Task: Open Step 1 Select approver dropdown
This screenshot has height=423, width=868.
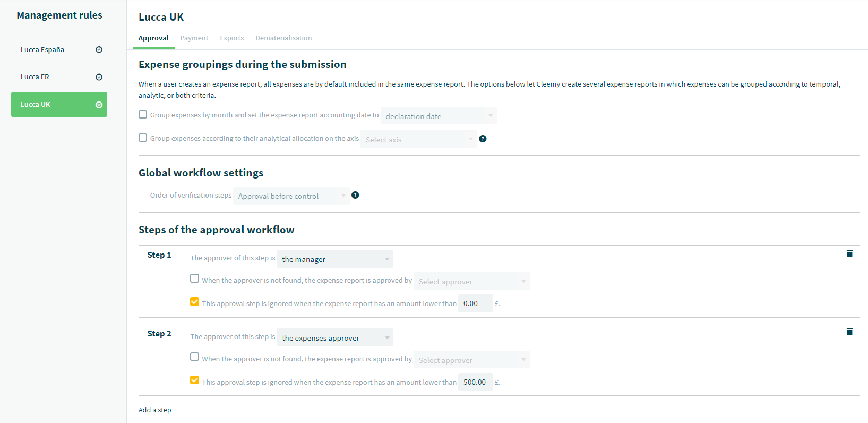Action: coord(472,281)
